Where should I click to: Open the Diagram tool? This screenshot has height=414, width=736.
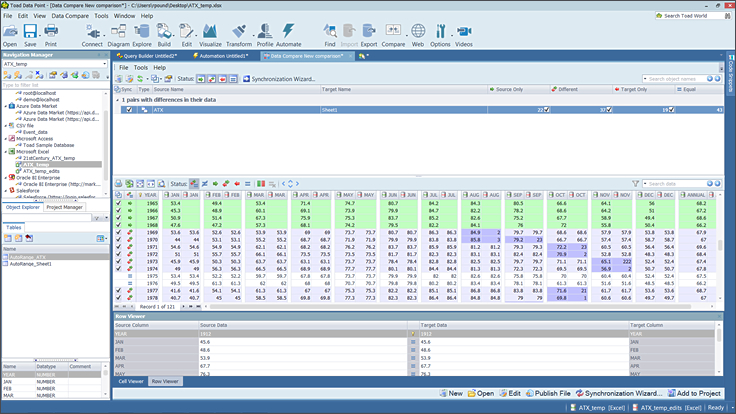pos(119,35)
